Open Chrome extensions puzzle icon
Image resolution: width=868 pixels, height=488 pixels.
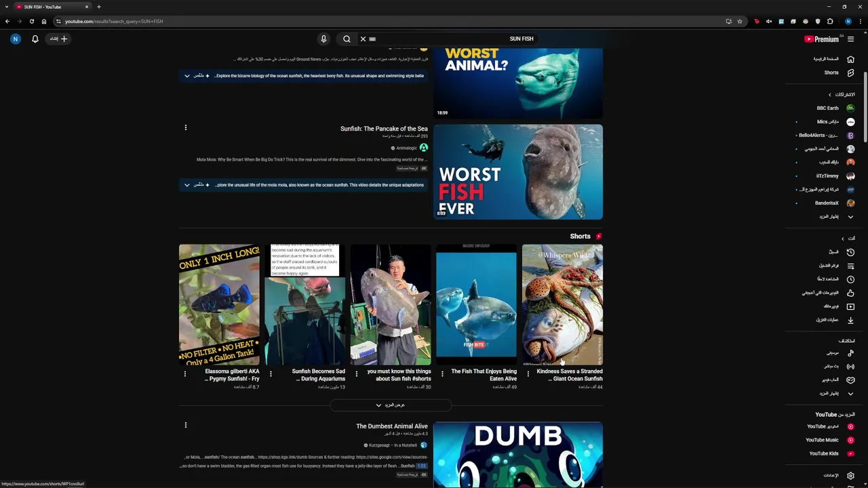pos(830,21)
